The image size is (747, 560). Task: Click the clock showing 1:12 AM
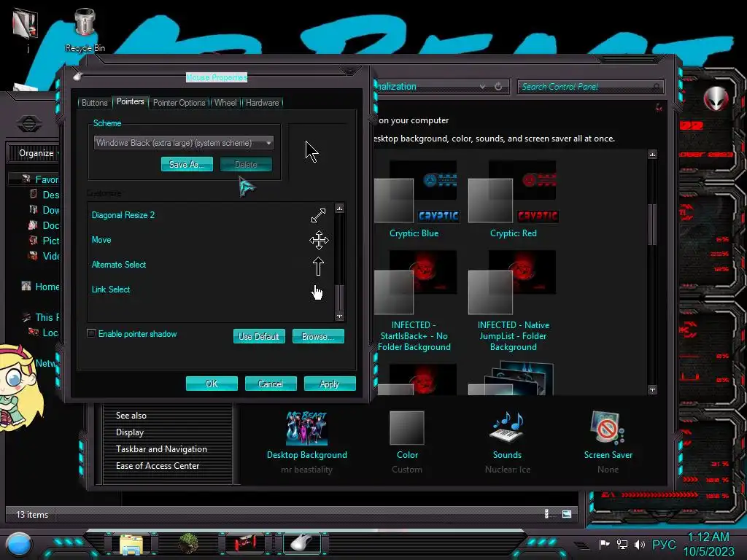coord(709,537)
